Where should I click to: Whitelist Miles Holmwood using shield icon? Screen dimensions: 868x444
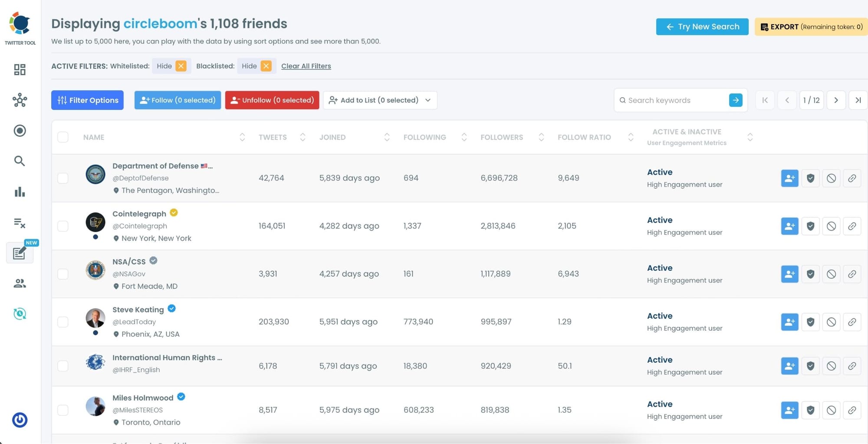[x=810, y=410]
